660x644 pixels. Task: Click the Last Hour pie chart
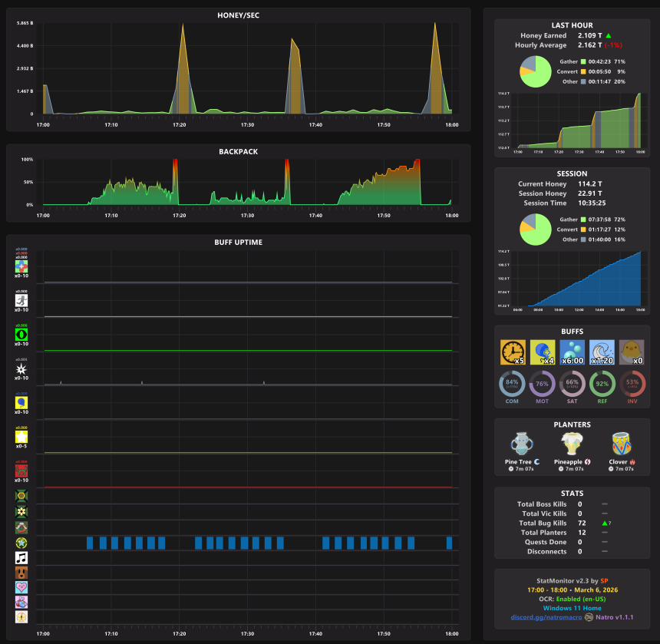(536, 72)
